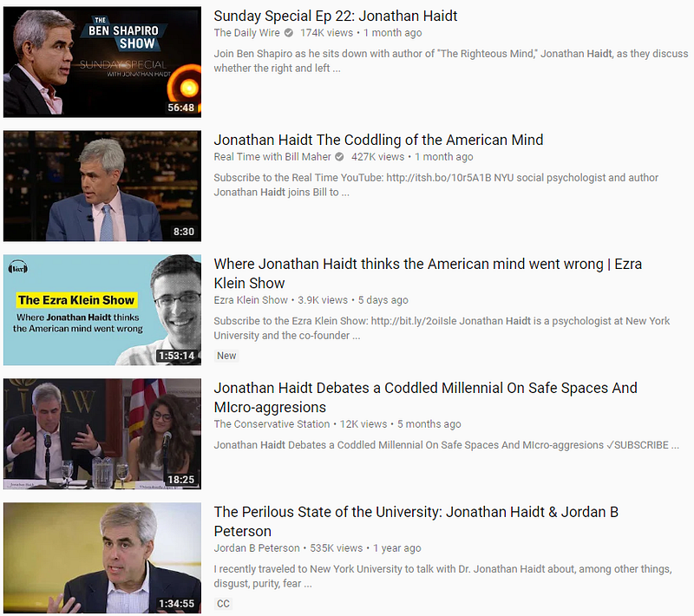Open Jonathan Haidt Debates a Coddled Millennial title

click(x=425, y=397)
